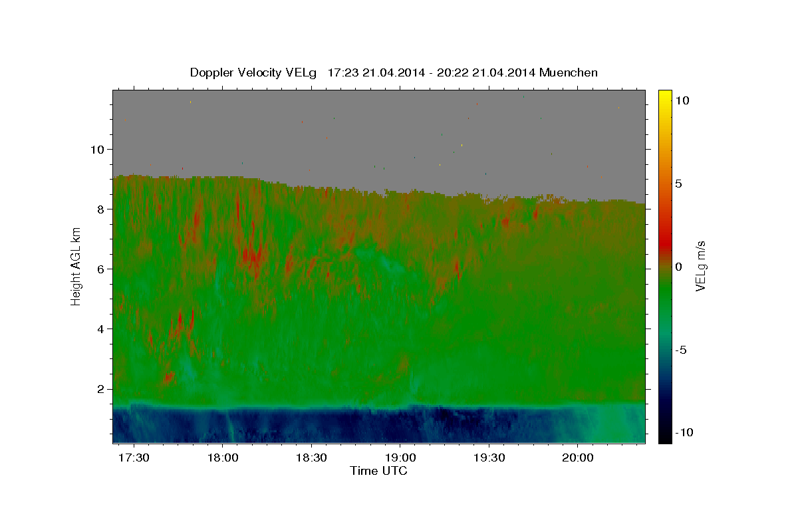Click the 18:30 time tick label
The height and width of the screenshot is (532, 798).
click(x=311, y=458)
